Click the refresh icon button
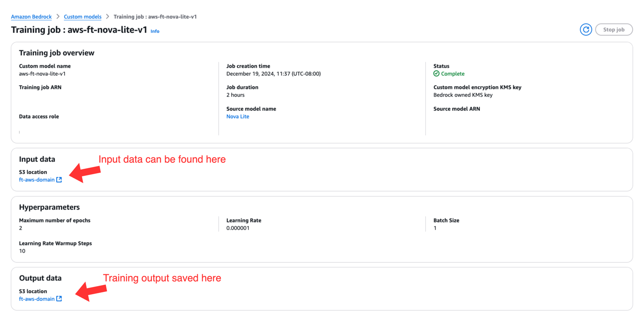The width and height of the screenshot is (644, 319). (x=585, y=30)
